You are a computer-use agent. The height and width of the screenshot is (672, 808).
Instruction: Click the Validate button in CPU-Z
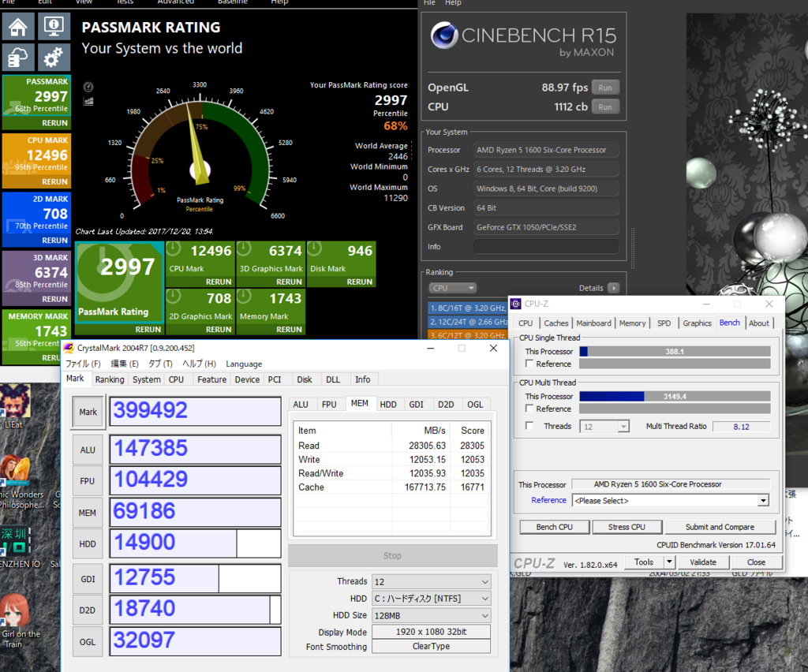(703, 562)
